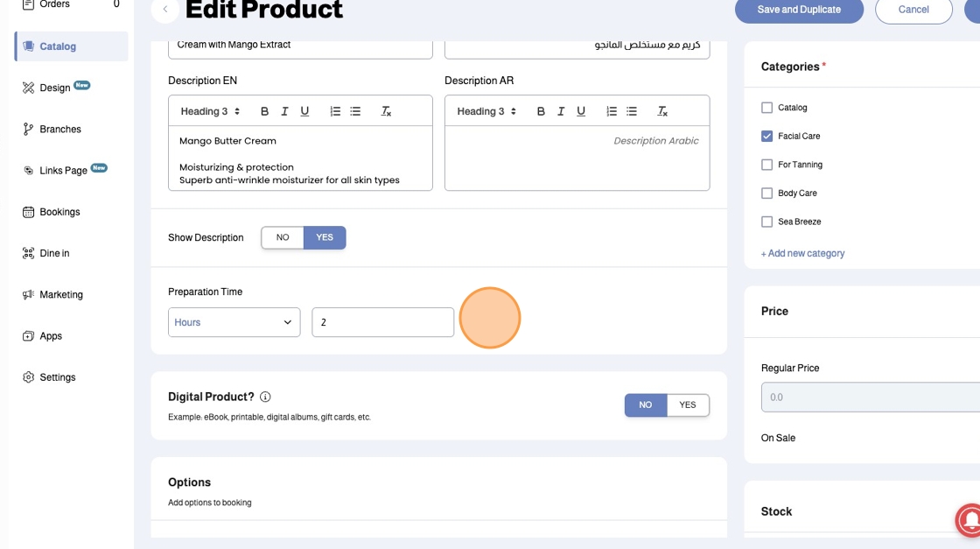Go to Bookings in the sidebar
Screen dimensions: 980x549
coord(59,212)
